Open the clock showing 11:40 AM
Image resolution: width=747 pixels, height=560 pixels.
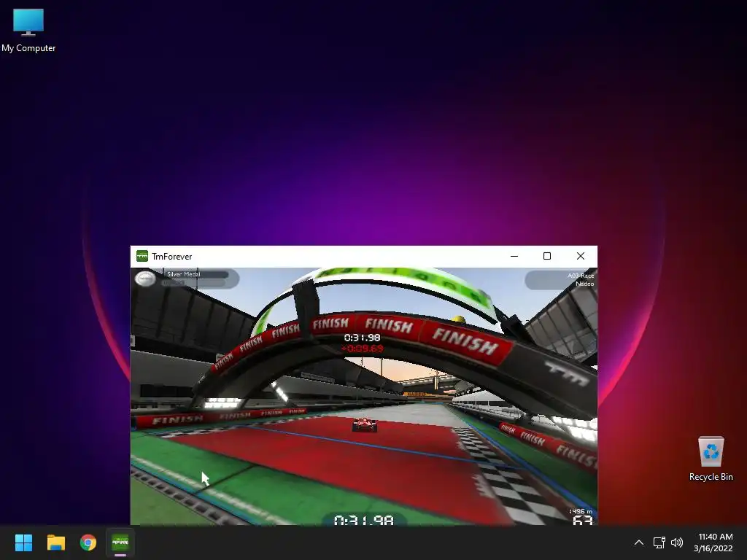(x=713, y=542)
